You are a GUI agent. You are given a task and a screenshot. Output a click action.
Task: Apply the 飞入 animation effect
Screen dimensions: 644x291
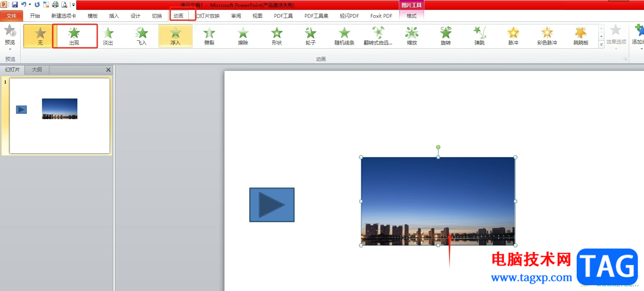coord(142,36)
